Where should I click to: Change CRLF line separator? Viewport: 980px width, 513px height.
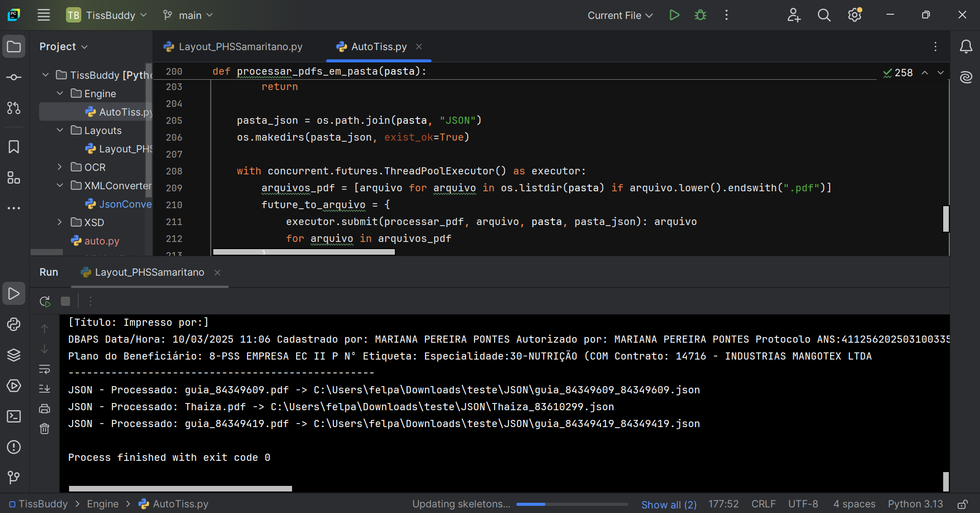tap(763, 504)
